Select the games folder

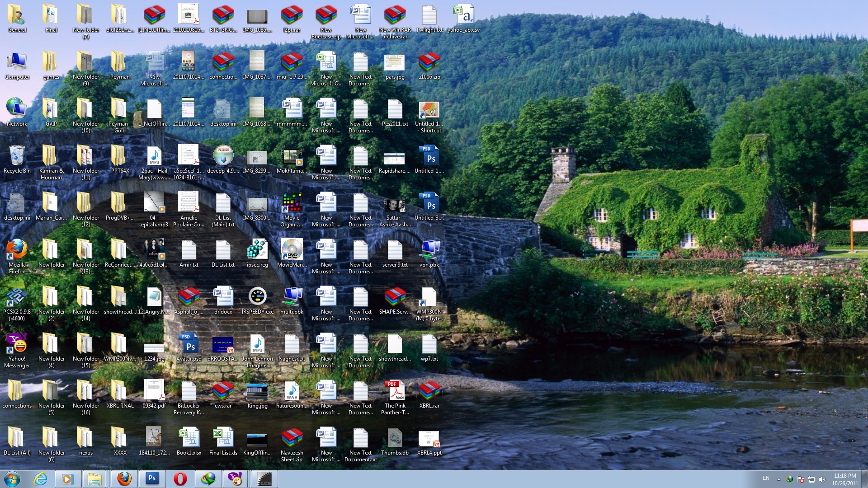click(x=52, y=66)
